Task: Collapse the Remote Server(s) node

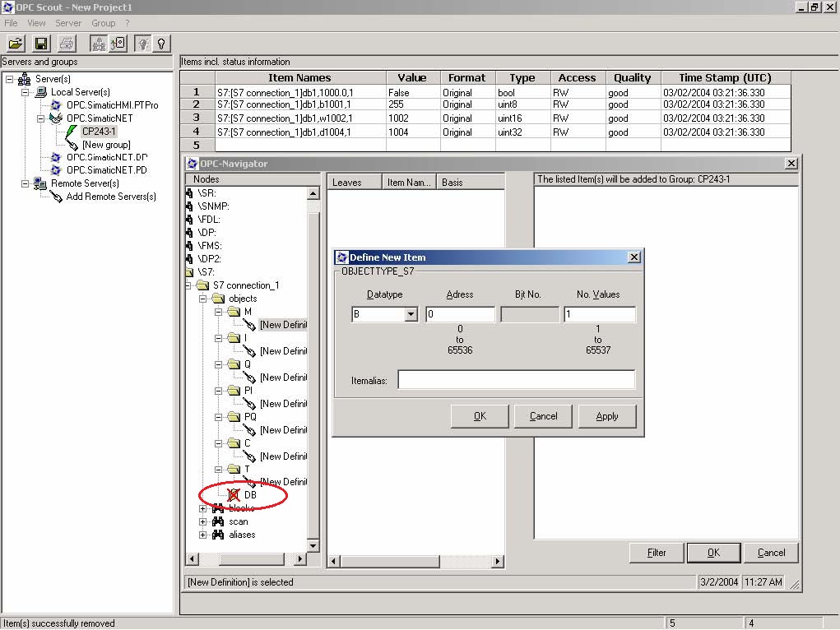Action: click(x=26, y=183)
